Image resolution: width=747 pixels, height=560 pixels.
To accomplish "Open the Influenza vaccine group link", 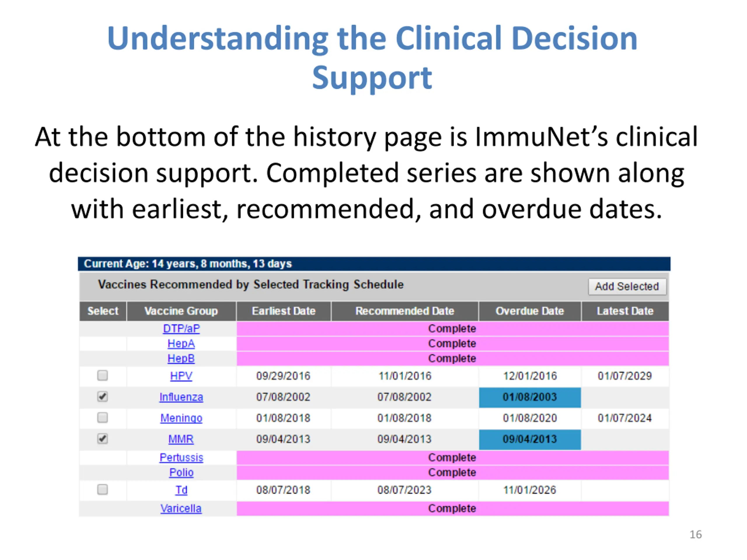I will click(181, 397).
